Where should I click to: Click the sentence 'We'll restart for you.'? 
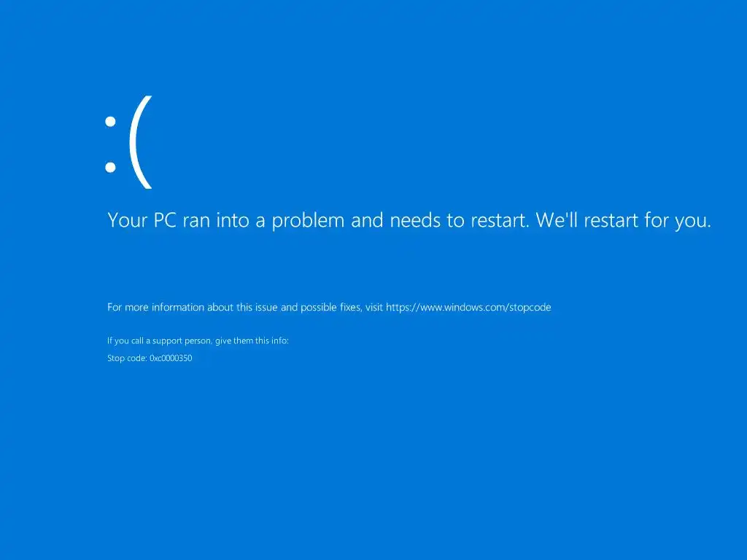(623, 220)
